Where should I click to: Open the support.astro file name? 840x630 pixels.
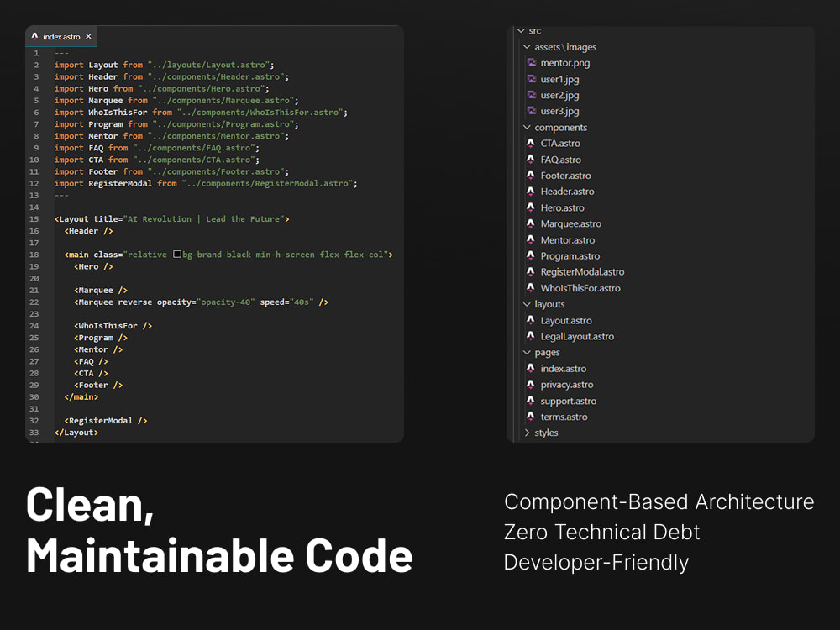point(569,401)
